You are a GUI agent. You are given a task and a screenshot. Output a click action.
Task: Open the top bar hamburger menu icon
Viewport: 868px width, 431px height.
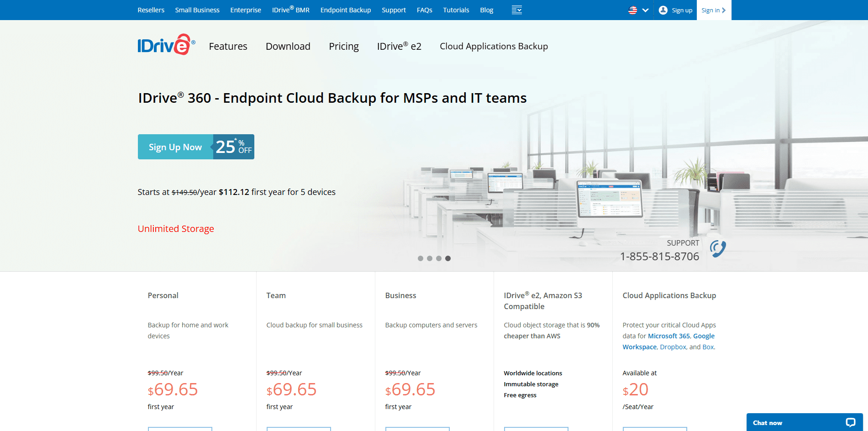tap(516, 10)
